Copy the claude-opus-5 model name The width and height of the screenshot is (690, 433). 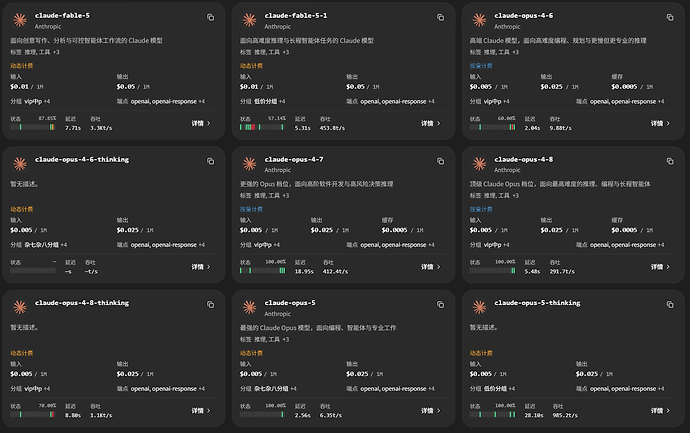point(440,305)
